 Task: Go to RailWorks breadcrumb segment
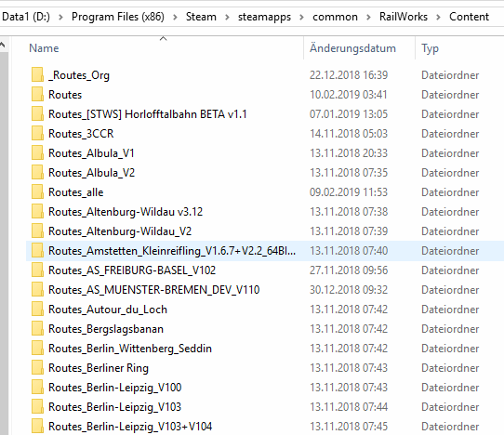click(x=404, y=17)
